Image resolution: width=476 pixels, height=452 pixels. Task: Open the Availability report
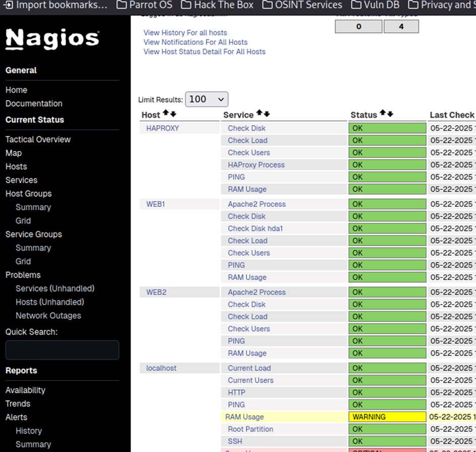[x=26, y=390]
